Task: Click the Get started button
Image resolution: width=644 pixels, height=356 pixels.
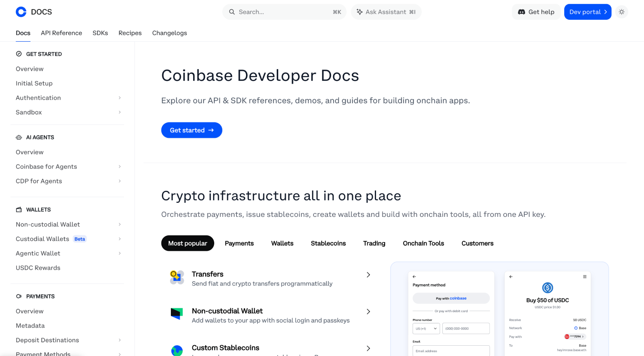Action: pyautogui.click(x=192, y=130)
